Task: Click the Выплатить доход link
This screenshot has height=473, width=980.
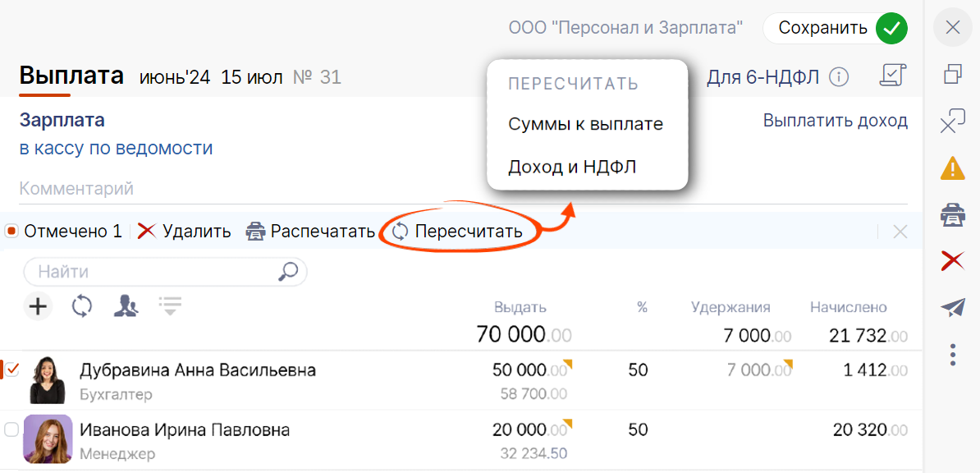Action: coord(835,121)
